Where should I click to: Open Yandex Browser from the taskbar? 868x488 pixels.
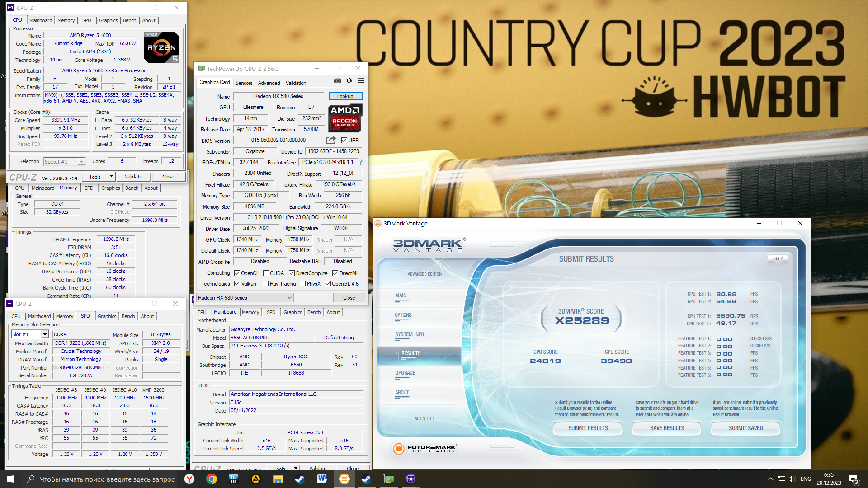coord(189,479)
